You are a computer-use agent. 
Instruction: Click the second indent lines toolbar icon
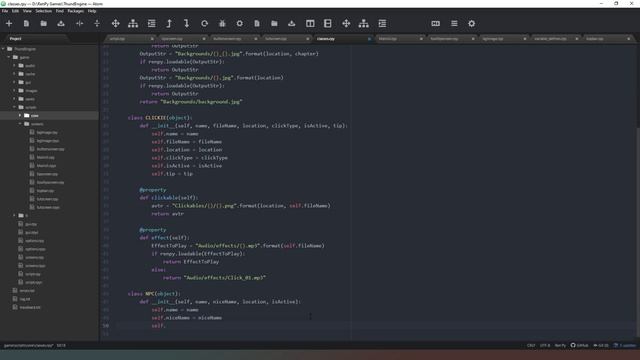[x=382, y=24]
